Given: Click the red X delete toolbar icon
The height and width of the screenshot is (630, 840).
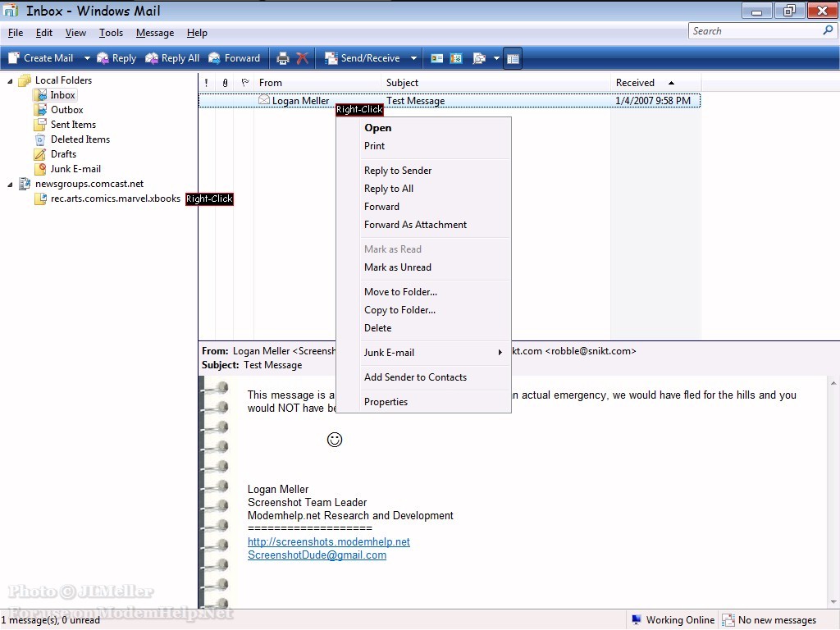Looking at the screenshot, I should pyautogui.click(x=303, y=58).
